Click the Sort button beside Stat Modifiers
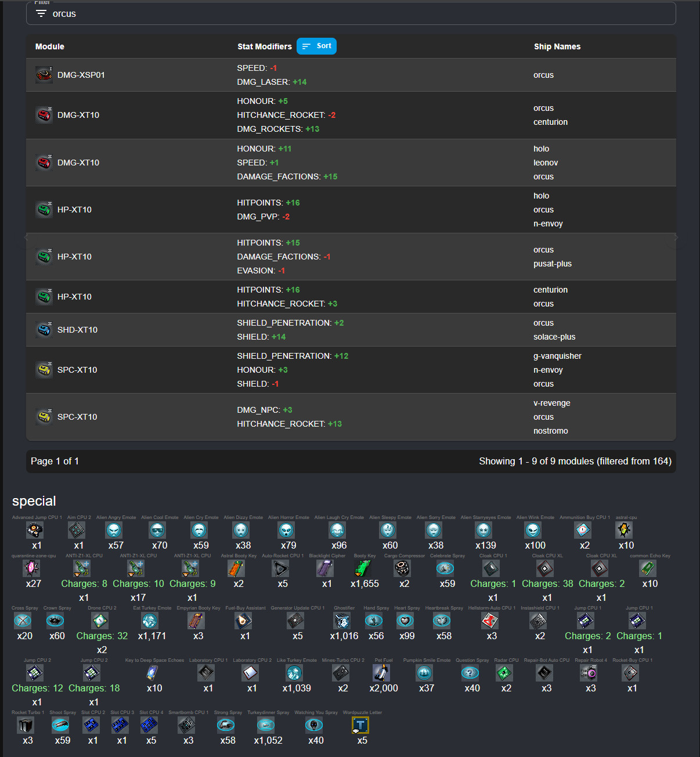Viewport: 700px width, 757px height. 316,46
